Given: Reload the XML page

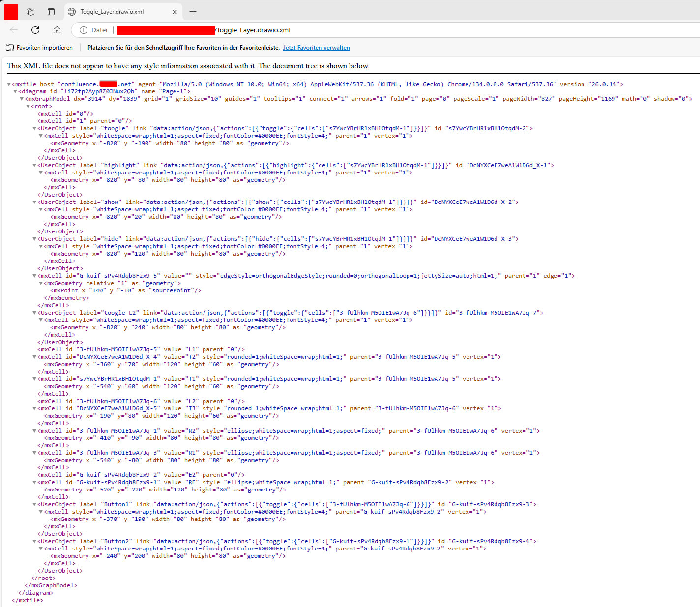Looking at the screenshot, I should coord(35,30).
